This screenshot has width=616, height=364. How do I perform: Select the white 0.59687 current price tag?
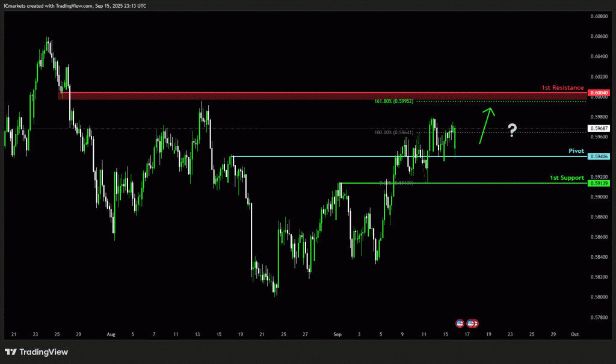pos(599,128)
